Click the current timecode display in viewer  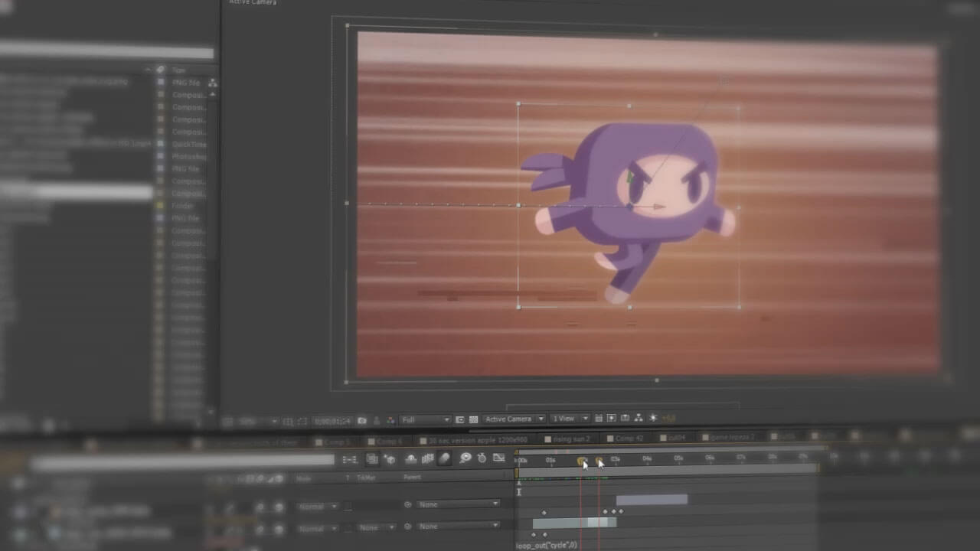coord(332,421)
